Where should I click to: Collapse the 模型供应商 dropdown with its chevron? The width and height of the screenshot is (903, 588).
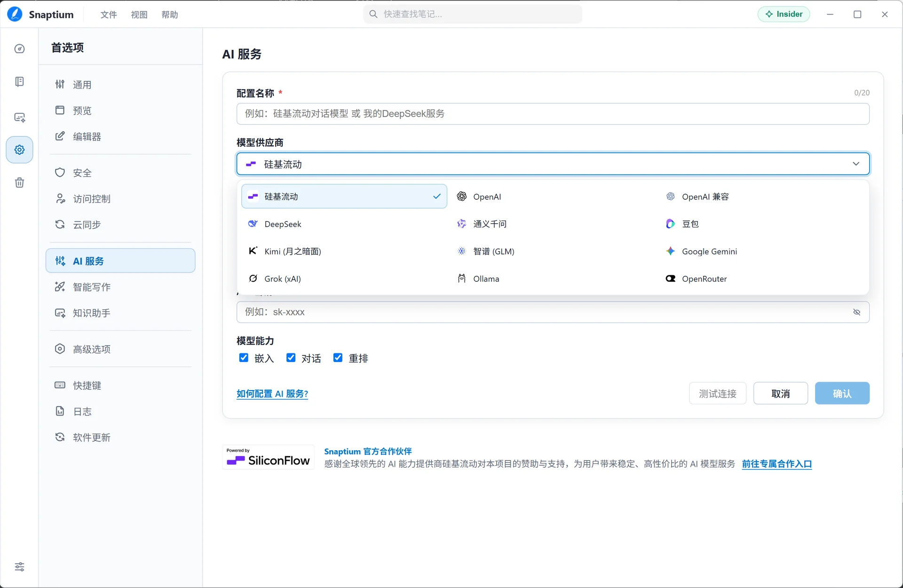click(x=856, y=164)
